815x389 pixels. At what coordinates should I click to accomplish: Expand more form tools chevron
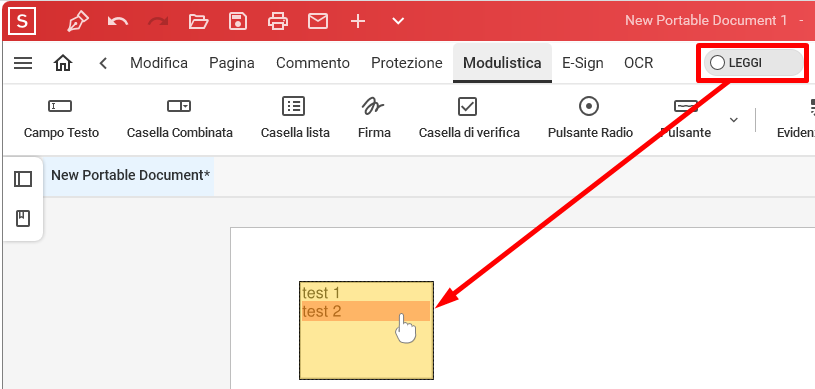click(x=733, y=120)
